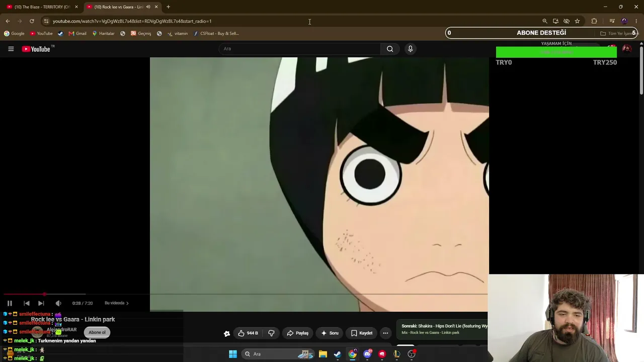Open more actions three-dot menu

point(385,333)
